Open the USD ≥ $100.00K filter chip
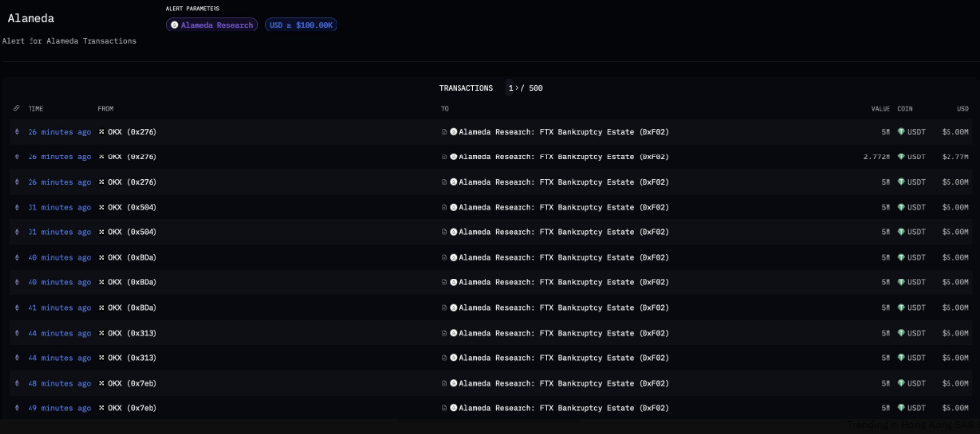The width and height of the screenshot is (980, 434). click(x=301, y=25)
